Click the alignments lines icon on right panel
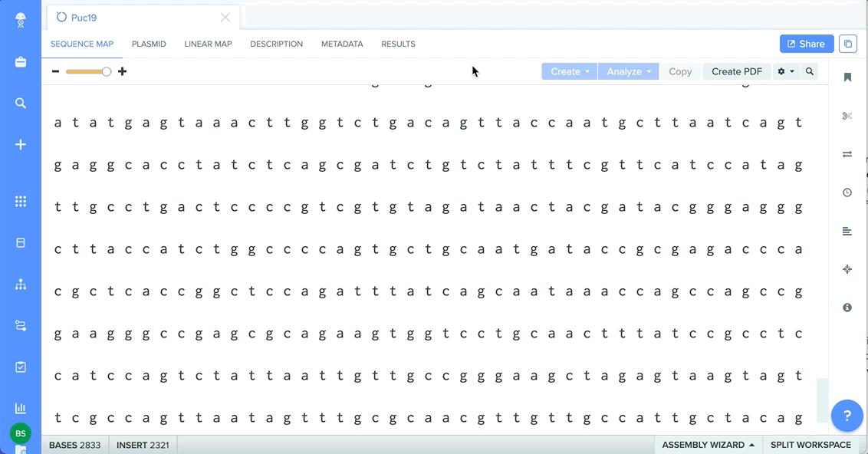 coord(847,232)
